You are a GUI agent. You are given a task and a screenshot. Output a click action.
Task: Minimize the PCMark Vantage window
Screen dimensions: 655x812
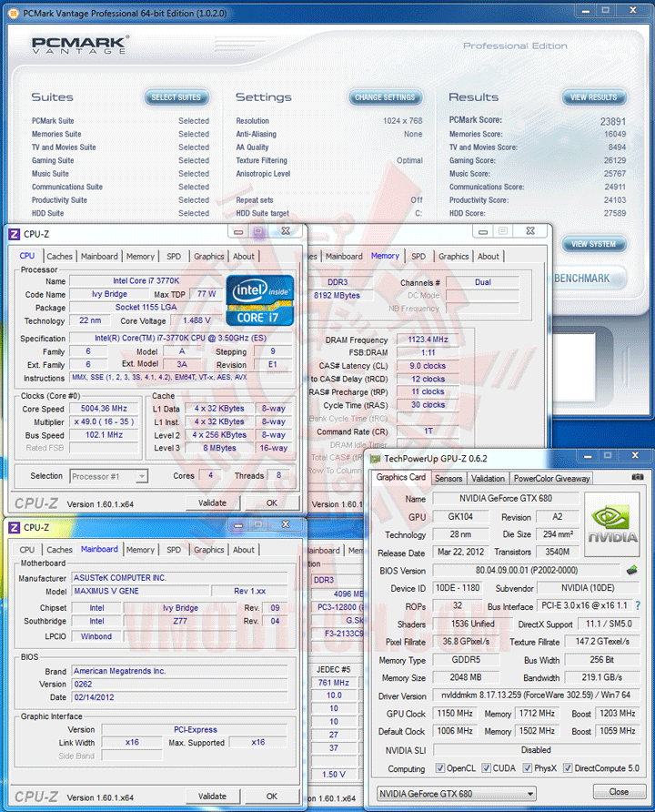coord(585,11)
